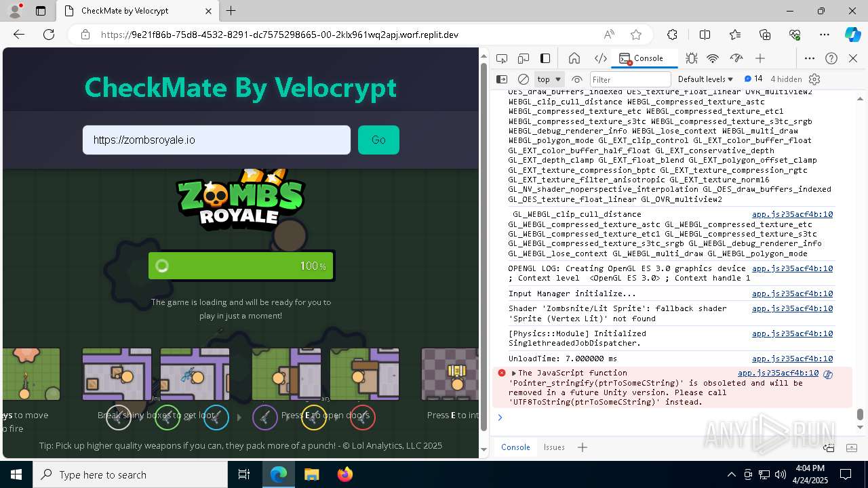868x488 pixels.
Task: Click the ZombsRoyale loading progress bar
Action: click(x=241, y=266)
